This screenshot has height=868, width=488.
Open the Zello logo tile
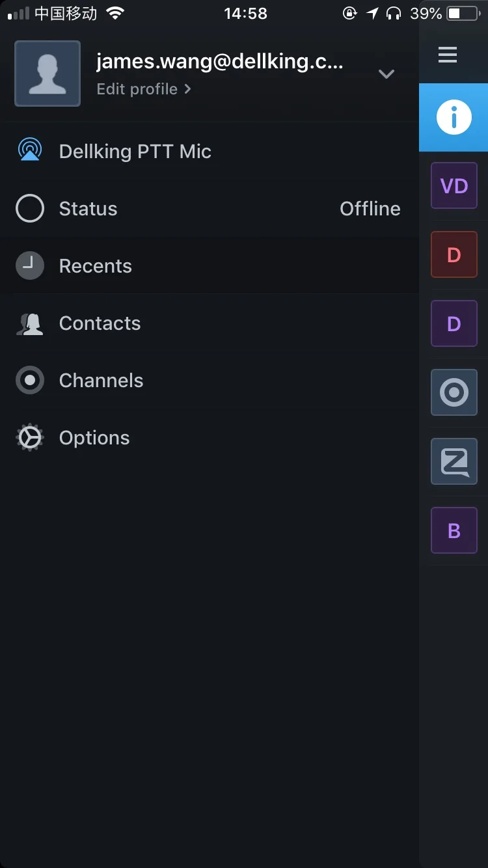click(x=454, y=461)
